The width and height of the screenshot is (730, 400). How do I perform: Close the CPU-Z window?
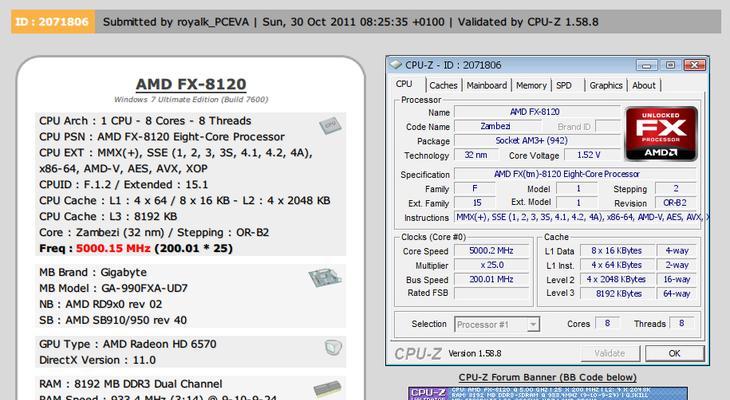point(695,65)
